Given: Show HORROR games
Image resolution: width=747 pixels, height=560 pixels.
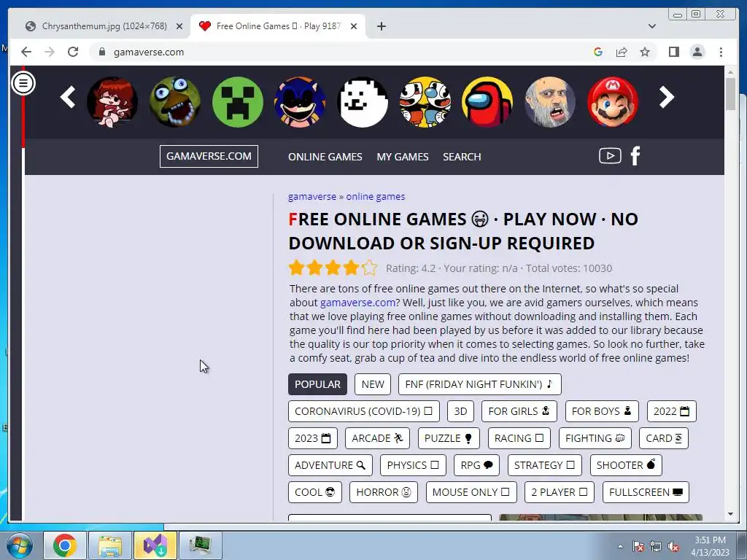Looking at the screenshot, I should click(384, 492).
